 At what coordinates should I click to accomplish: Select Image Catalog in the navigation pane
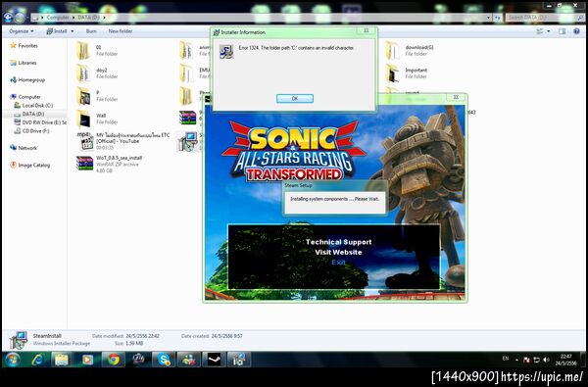[30, 165]
